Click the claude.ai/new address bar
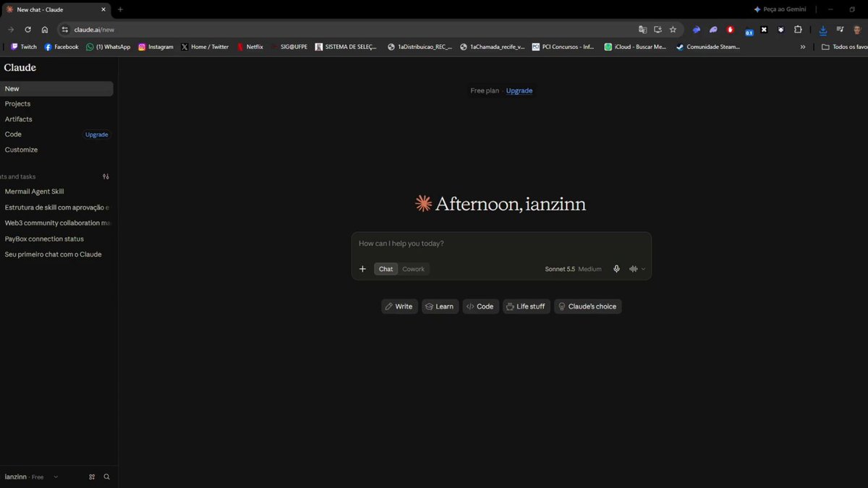The image size is (868, 488). (347, 30)
